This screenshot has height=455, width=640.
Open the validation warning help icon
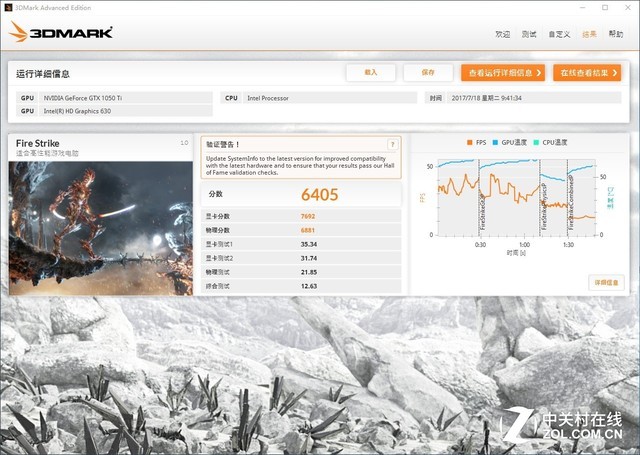point(392,144)
